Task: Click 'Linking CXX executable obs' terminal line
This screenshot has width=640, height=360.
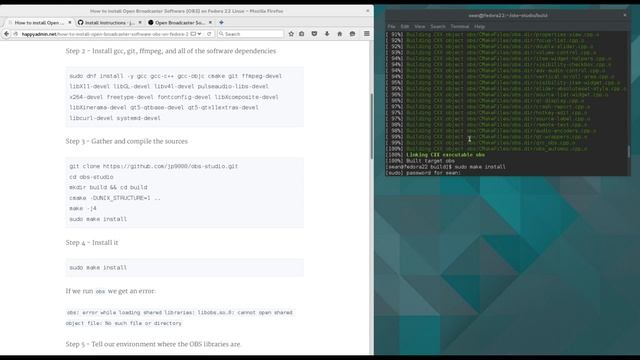Action: coord(445,155)
